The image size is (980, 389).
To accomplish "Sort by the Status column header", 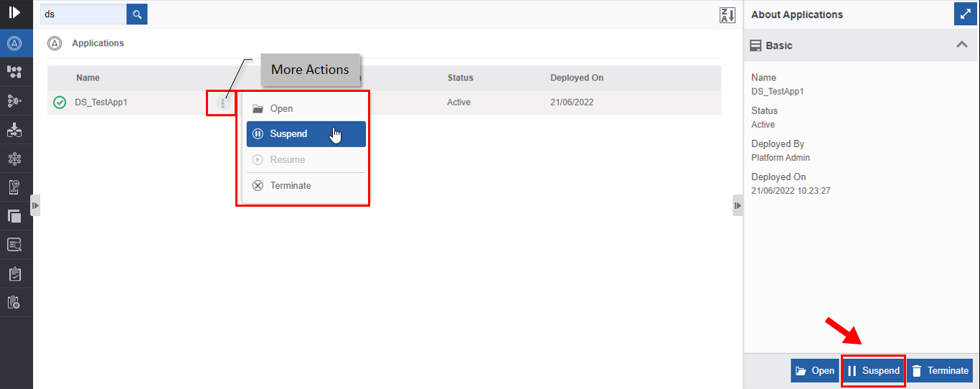I will click(461, 78).
